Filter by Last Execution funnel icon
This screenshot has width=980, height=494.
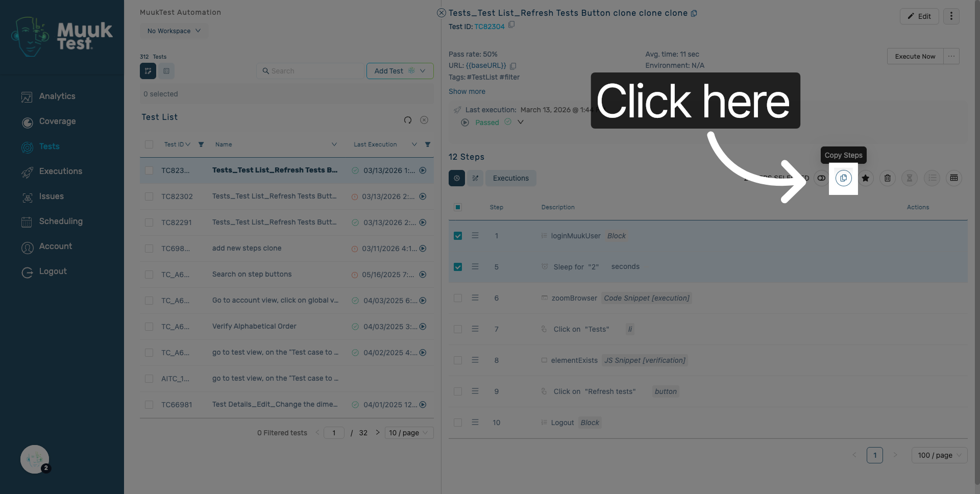[x=428, y=144]
